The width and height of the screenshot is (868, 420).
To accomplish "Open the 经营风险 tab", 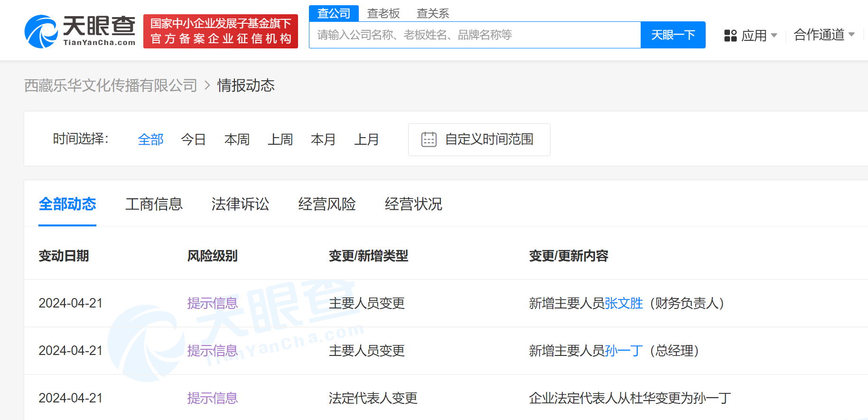I will (327, 204).
